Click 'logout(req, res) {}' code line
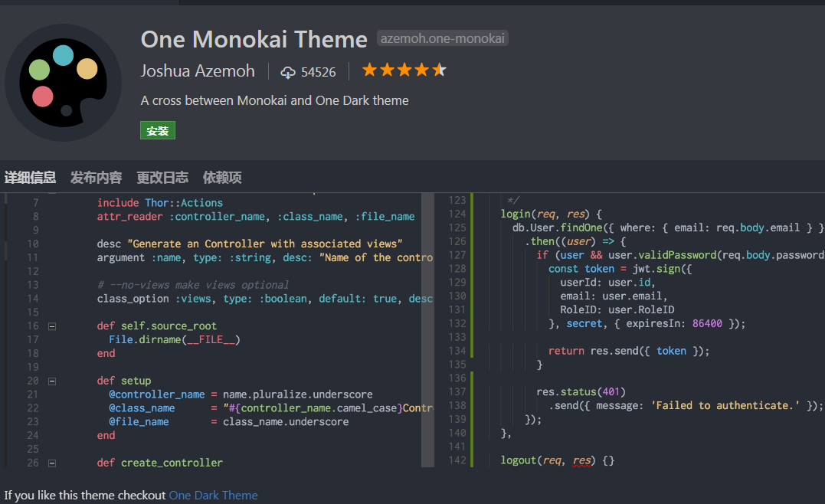Image resolution: width=825 pixels, height=504 pixels. 558,460
